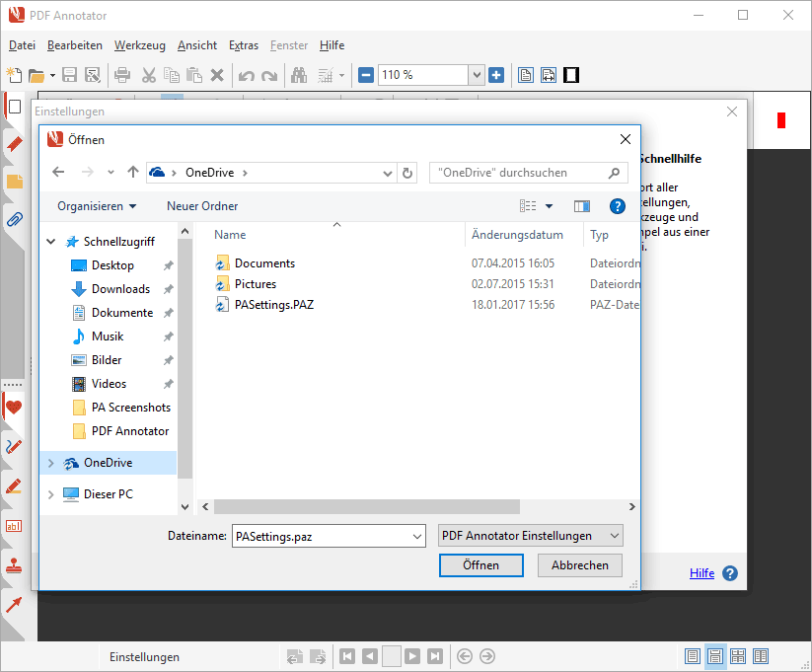Screen dimensions: 812x672
Task: Expand the OneDrive tree node
Action: point(51,463)
